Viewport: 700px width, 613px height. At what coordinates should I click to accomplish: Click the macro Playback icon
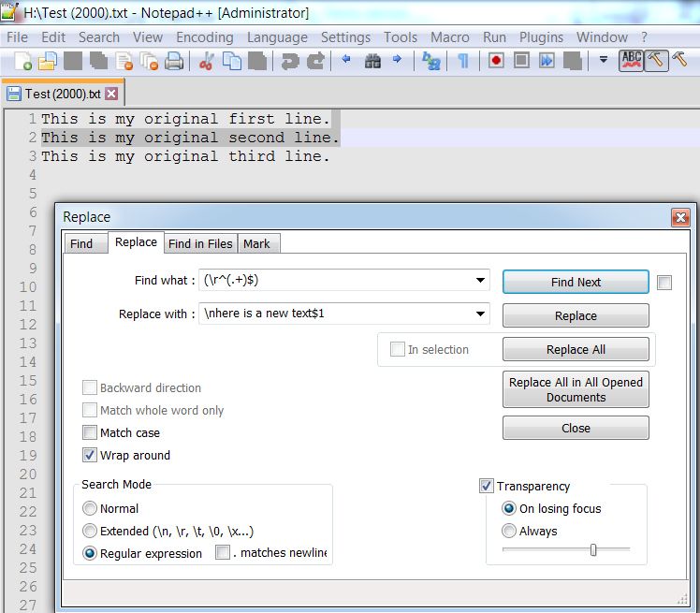pos(547,60)
